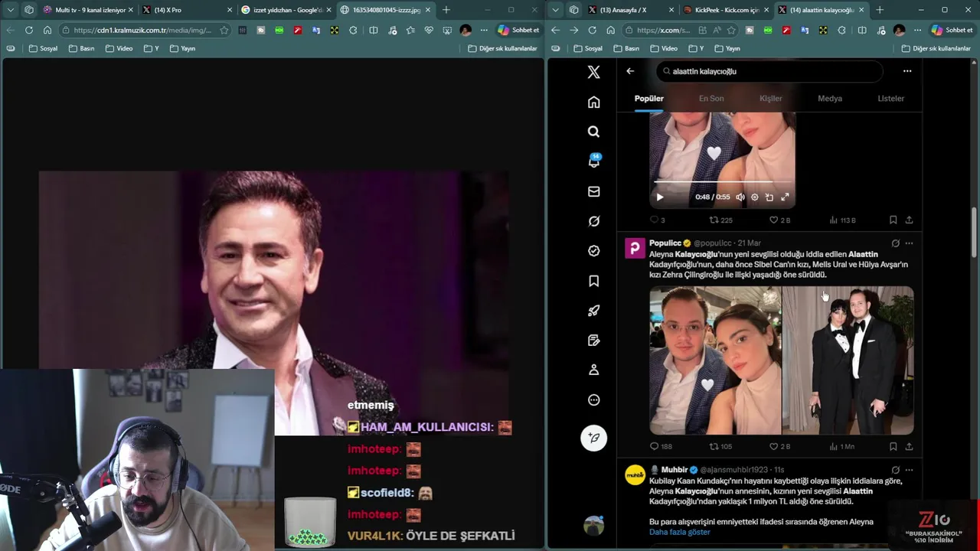Seek on the video progress bar
This screenshot has width=980, height=551.
[721, 182]
